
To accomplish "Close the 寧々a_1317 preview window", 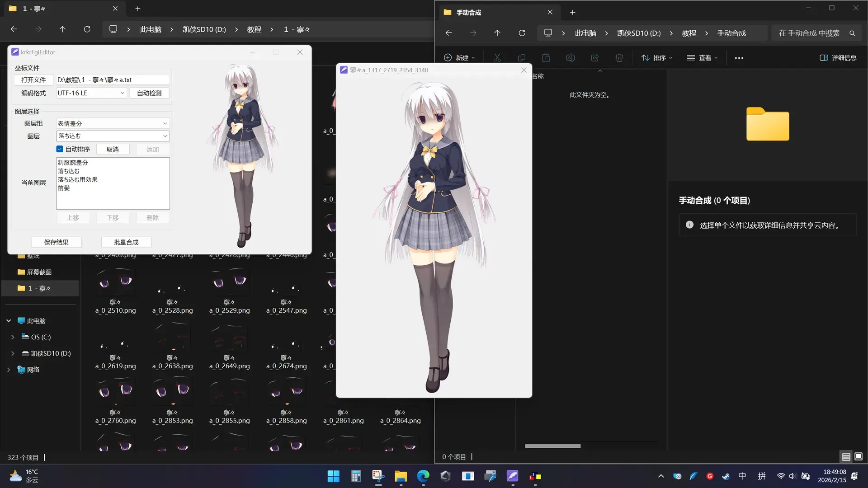I will (524, 70).
